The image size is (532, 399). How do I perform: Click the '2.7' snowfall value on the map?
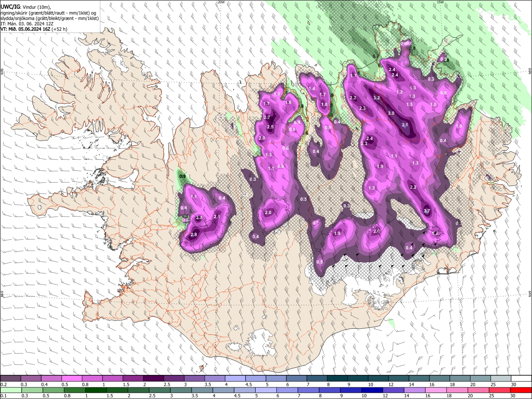point(267,118)
